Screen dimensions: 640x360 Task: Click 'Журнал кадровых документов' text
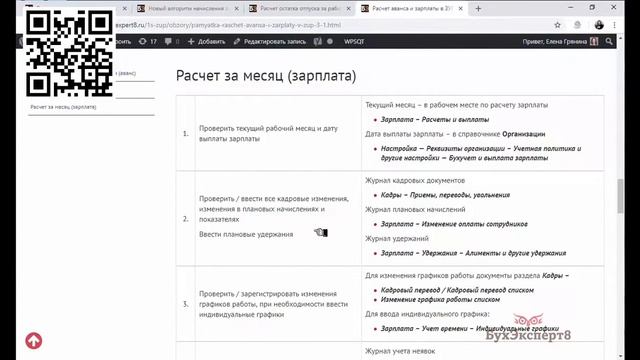point(415,180)
